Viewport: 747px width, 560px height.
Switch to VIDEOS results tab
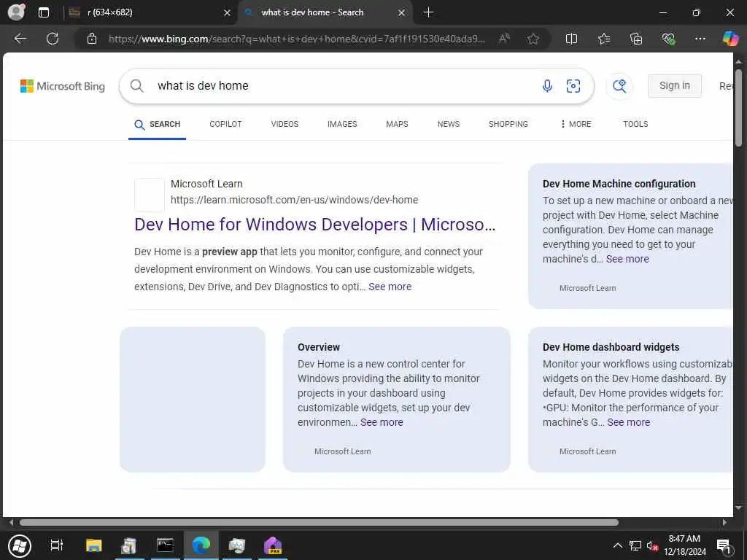pyautogui.click(x=285, y=124)
